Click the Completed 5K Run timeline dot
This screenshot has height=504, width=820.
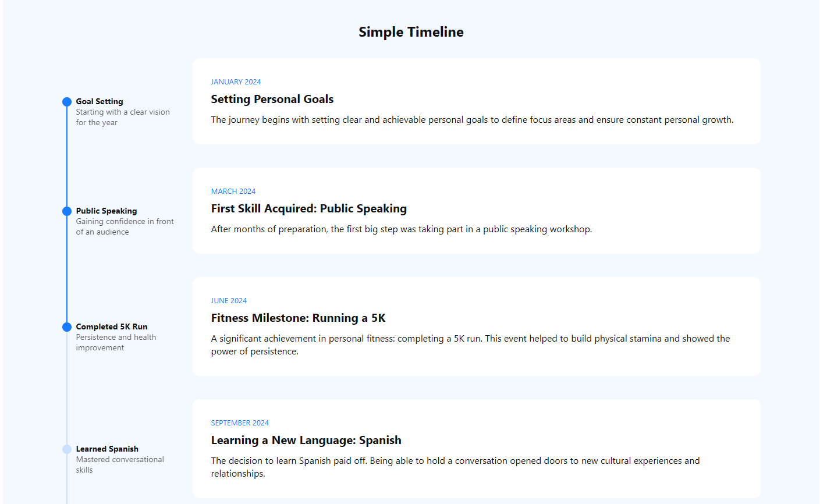(67, 327)
